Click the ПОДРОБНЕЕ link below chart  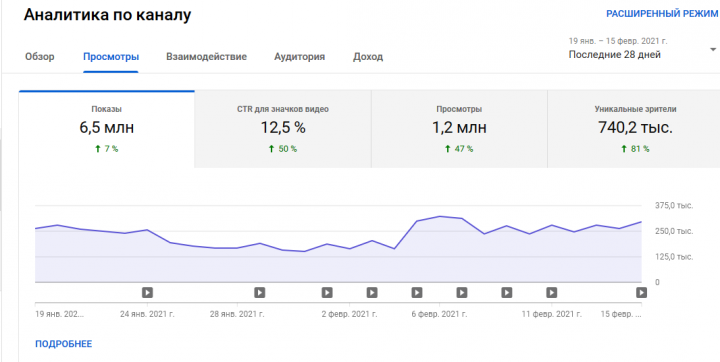(63, 344)
